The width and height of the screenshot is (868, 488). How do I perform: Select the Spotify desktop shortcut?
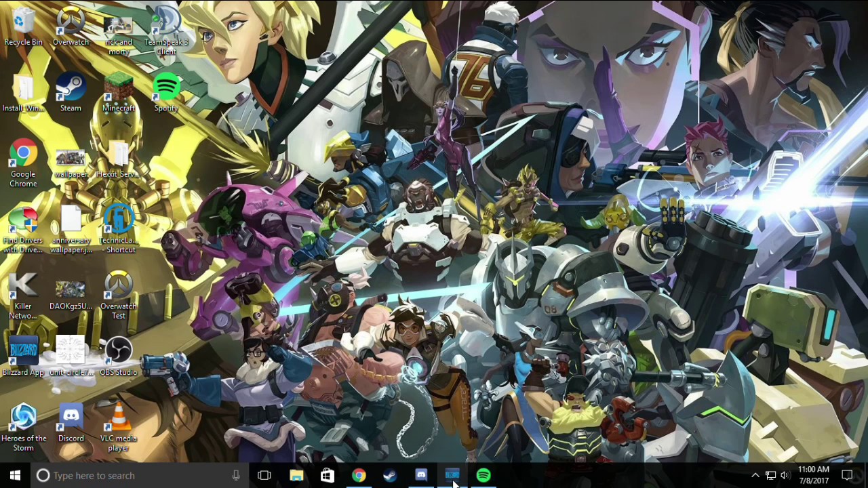click(166, 94)
